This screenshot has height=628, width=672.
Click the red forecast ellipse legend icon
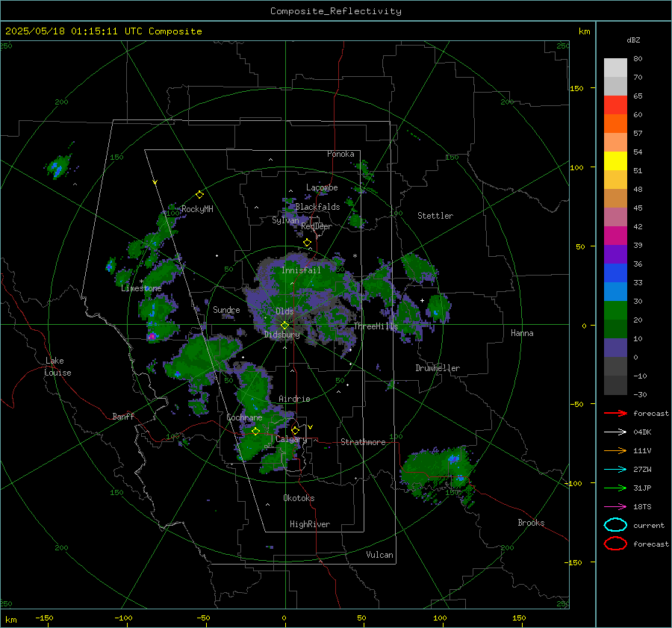[x=615, y=544]
